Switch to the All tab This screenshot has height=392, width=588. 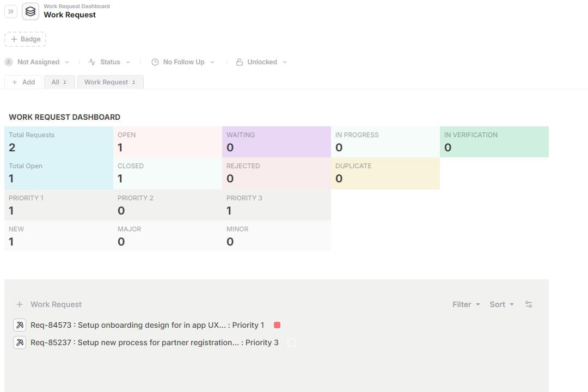(59, 82)
